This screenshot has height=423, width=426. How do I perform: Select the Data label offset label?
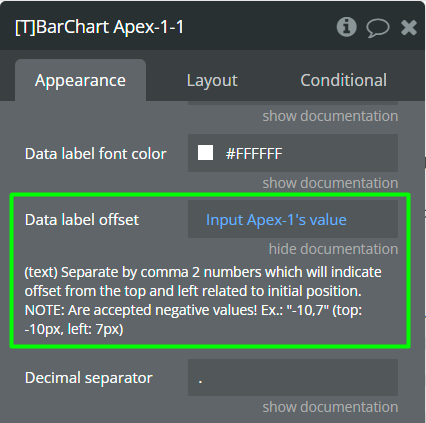pos(82,220)
